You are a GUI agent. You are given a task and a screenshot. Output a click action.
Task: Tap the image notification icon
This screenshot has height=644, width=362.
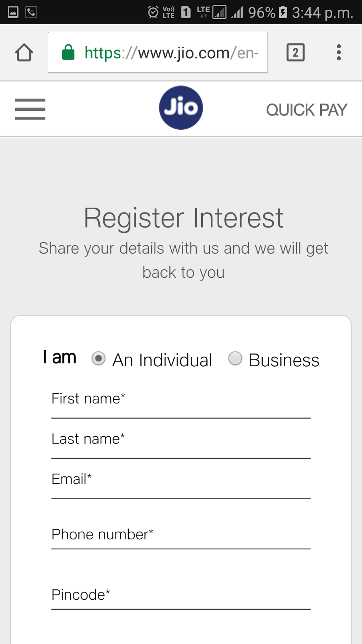tap(13, 12)
